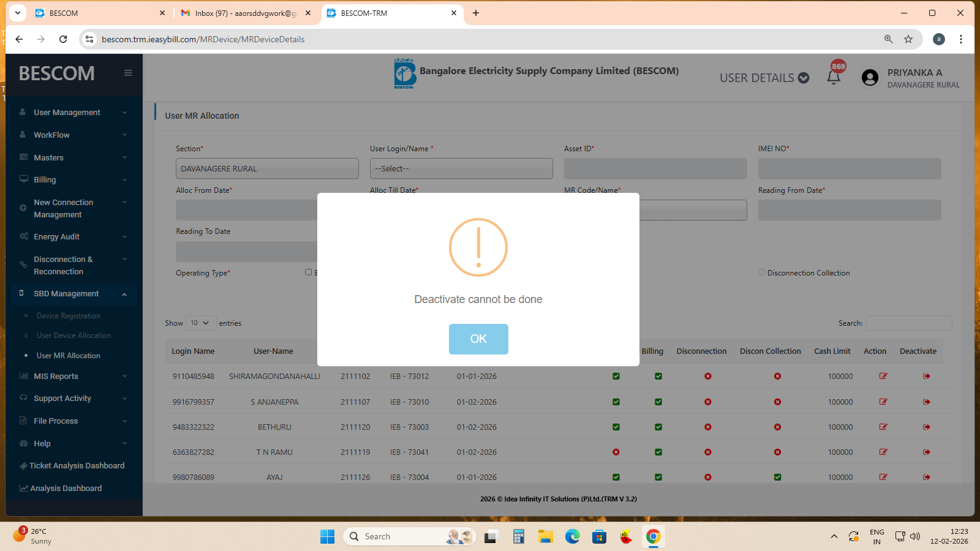This screenshot has height=551, width=980.
Task: Click deactivate icon for S ANJANEPPA row
Action: click(926, 402)
